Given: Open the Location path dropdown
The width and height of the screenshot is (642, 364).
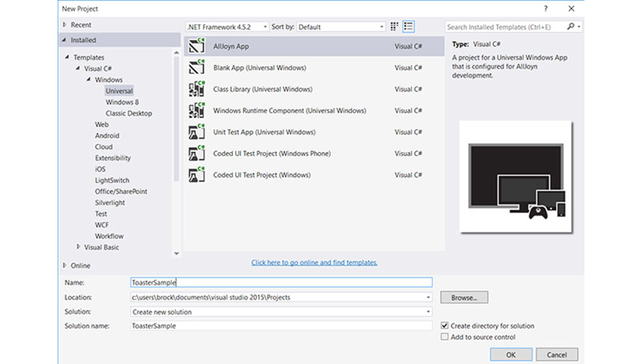Looking at the screenshot, I should pos(428,297).
